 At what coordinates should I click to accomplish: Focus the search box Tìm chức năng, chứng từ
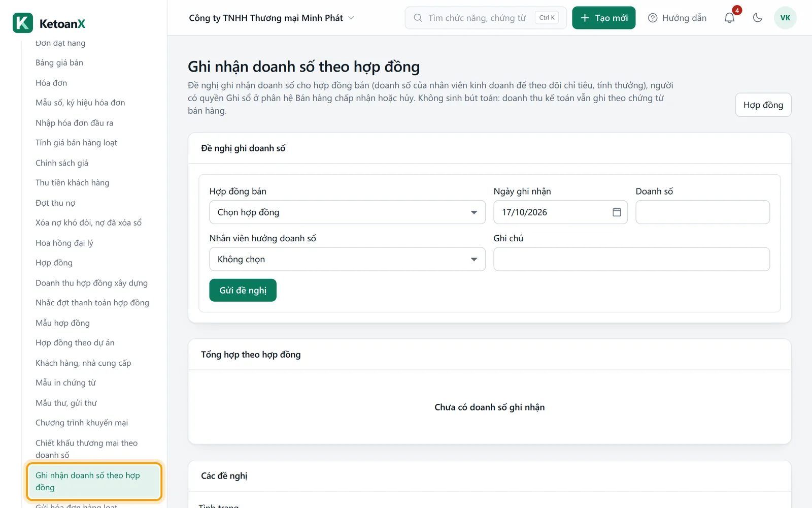[x=486, y=18]
